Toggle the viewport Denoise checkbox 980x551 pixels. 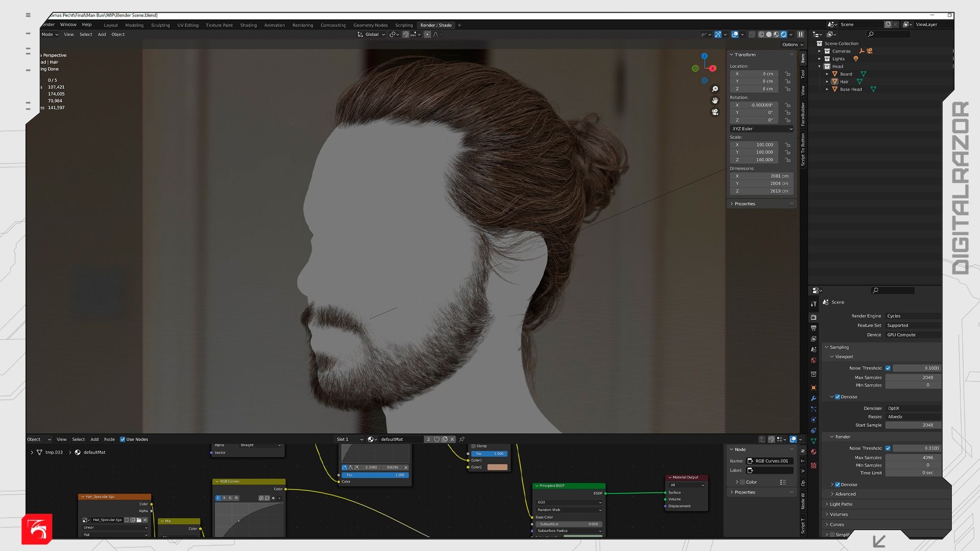click(838, 397)
